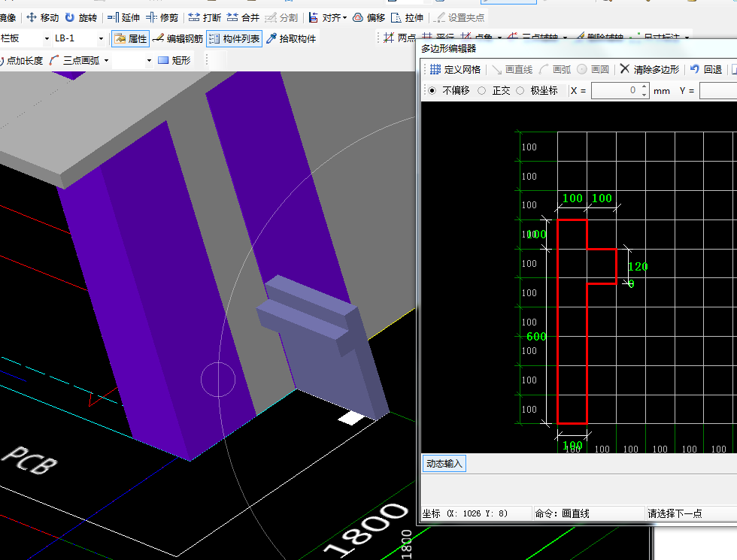Click the 120 dimension label
Screen dimensions: 737x560
pos(638,267)
